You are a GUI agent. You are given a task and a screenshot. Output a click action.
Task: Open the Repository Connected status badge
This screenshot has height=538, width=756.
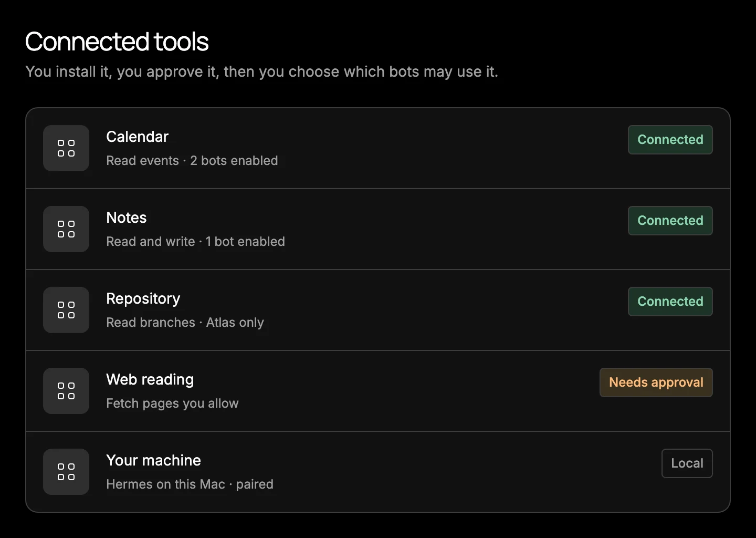tap(670, 302)
